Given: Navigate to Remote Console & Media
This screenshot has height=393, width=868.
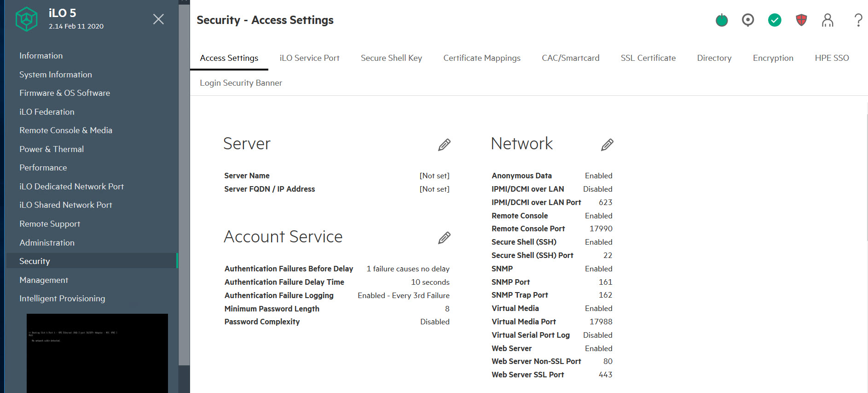Looking at the screenshot, I should tap(66, 130).
